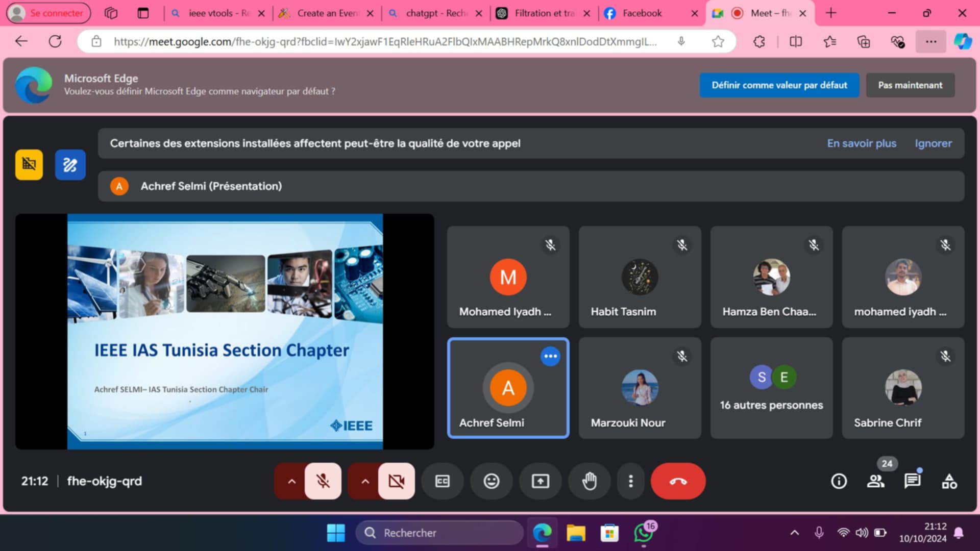Viewport: 980px width, 551px height.
Task: Open the notification bell in system tray
Action: coord(959,533)
